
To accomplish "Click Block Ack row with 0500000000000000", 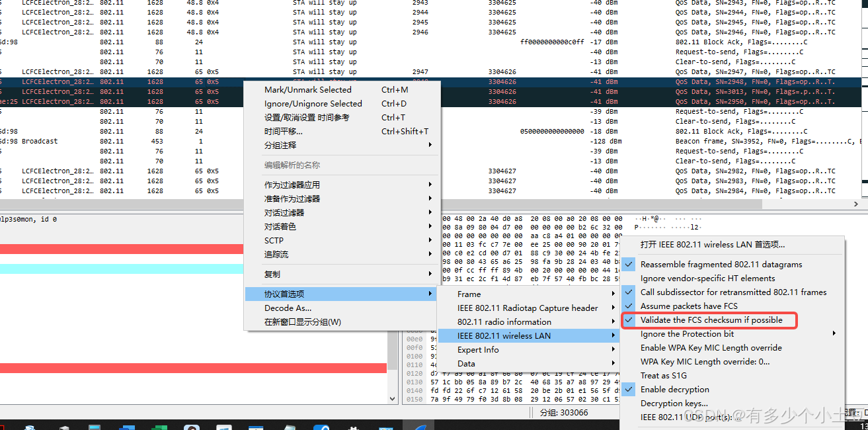I will 431,132.
